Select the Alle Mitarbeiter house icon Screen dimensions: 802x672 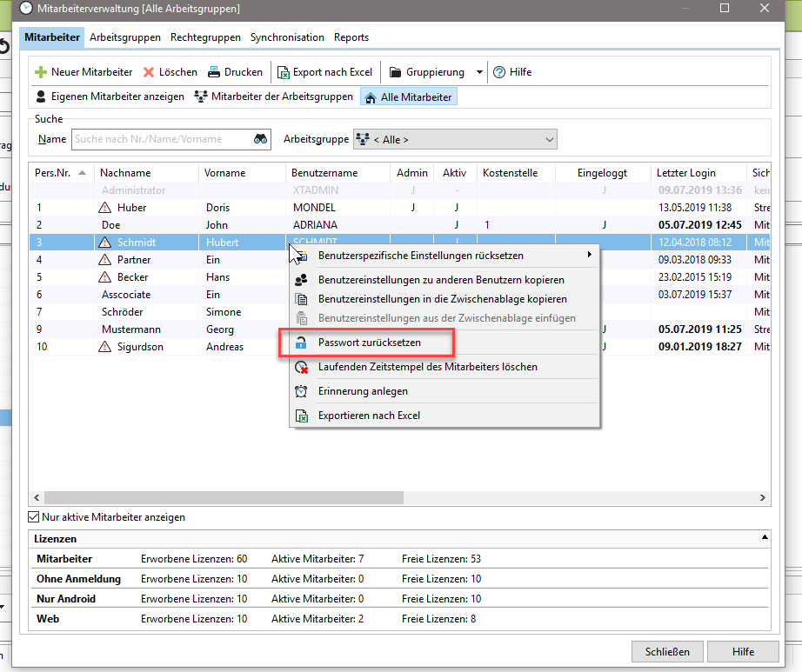(x=370, y=97)
